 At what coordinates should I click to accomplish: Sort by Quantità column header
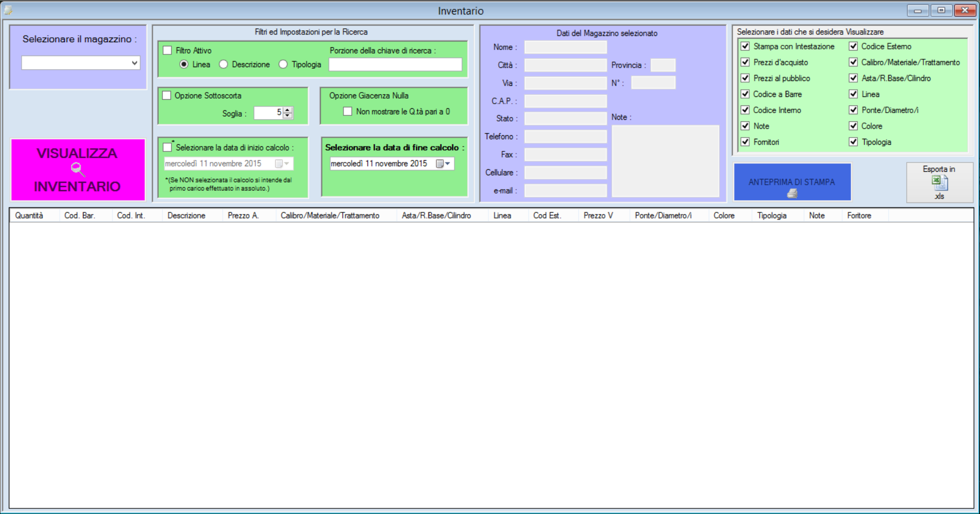(34, 215)
